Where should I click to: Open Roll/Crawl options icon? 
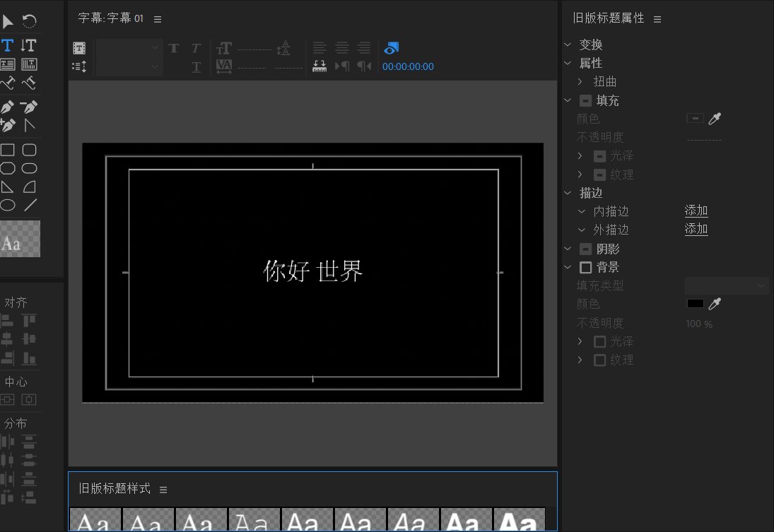[x=79, y=66]
